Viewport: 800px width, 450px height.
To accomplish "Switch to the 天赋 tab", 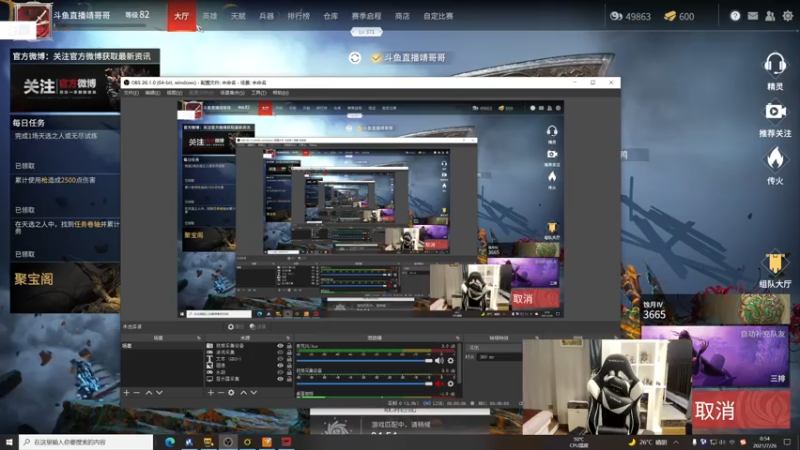I will tap(238, 16).
